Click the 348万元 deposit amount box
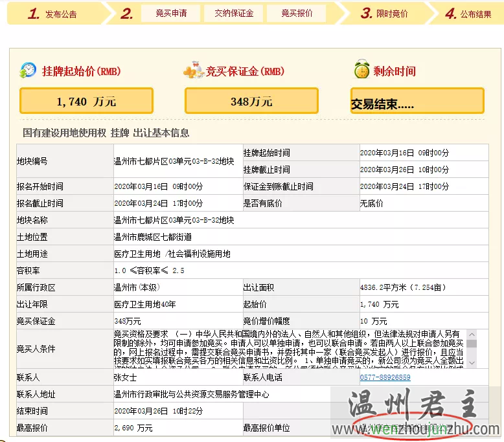This screenshot has width=504, height=442. (x=251, y=101)
